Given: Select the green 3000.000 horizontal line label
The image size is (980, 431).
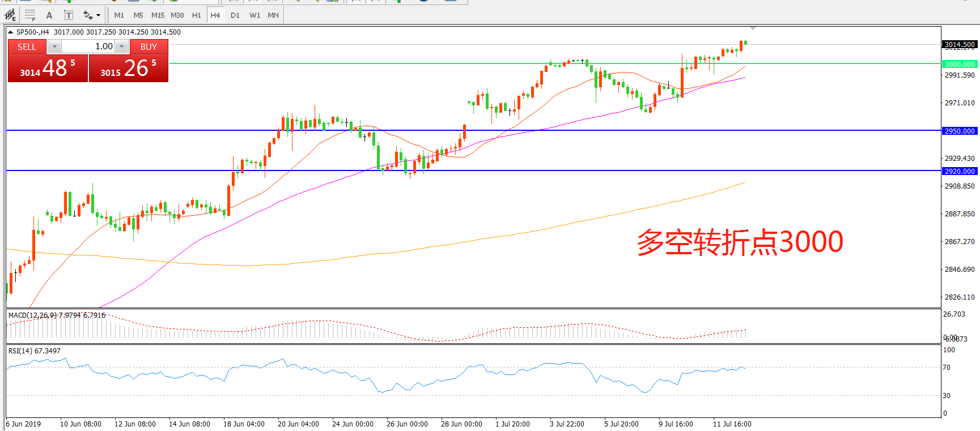Looking at the screenshot, I should pos(959,64).
